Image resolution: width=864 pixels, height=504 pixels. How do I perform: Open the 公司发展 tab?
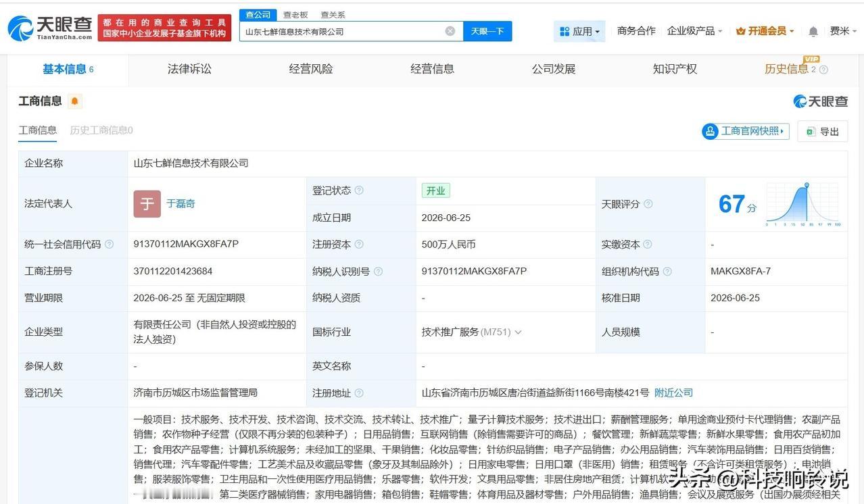pos(554,69)
